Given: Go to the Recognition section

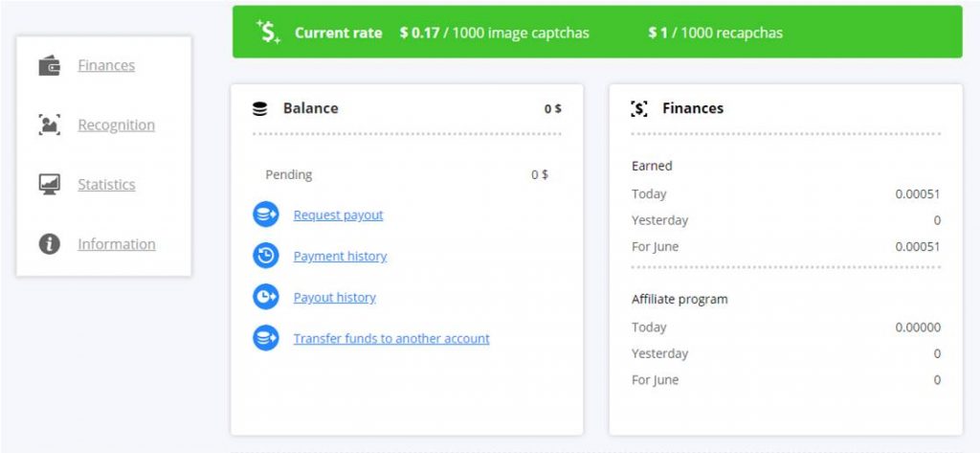Looking at the screenshot, I should [116, 125].
